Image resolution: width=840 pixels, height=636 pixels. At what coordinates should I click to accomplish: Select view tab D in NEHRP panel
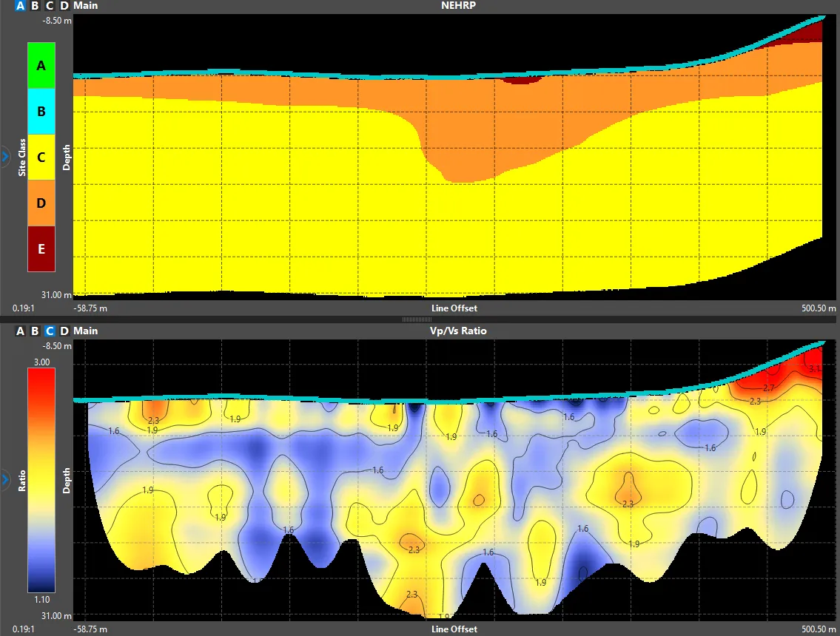(x=64, y=6)
